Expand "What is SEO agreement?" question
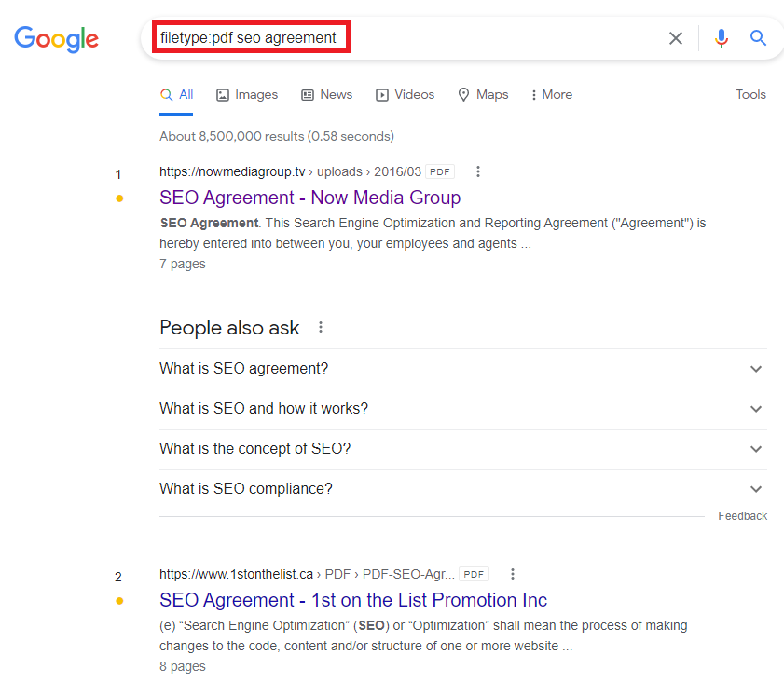The height and width of the screenshot is (682, 784). [756, 369]
